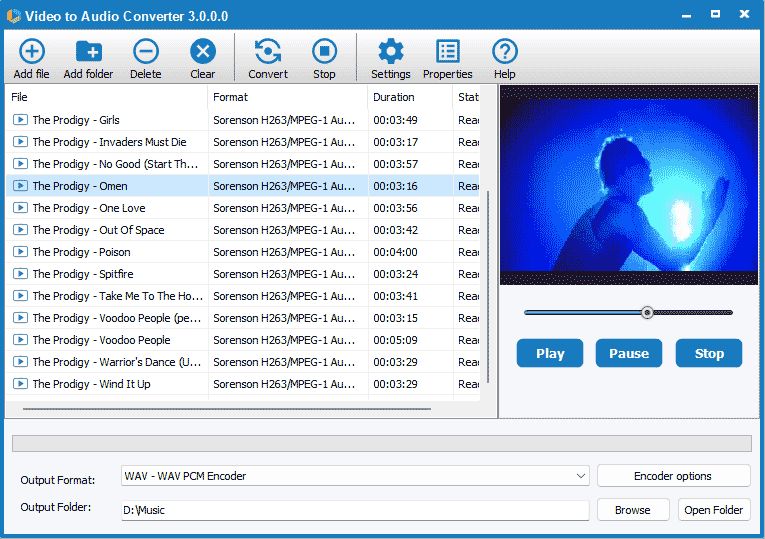Open the Output Format dropdown
This screenshot has height=539, width=765.
point(355,476)
